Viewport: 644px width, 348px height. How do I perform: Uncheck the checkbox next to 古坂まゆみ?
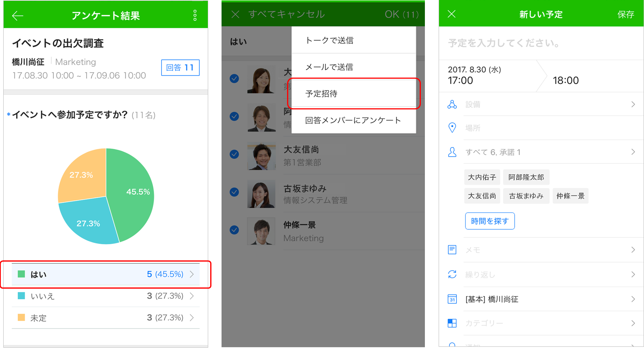click(234, 192)
